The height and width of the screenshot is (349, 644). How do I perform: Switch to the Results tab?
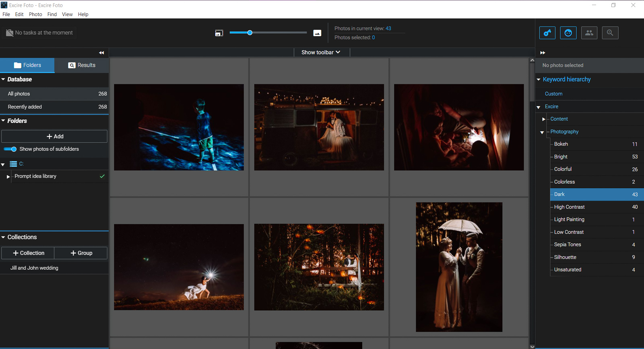(x=82, y=65)
